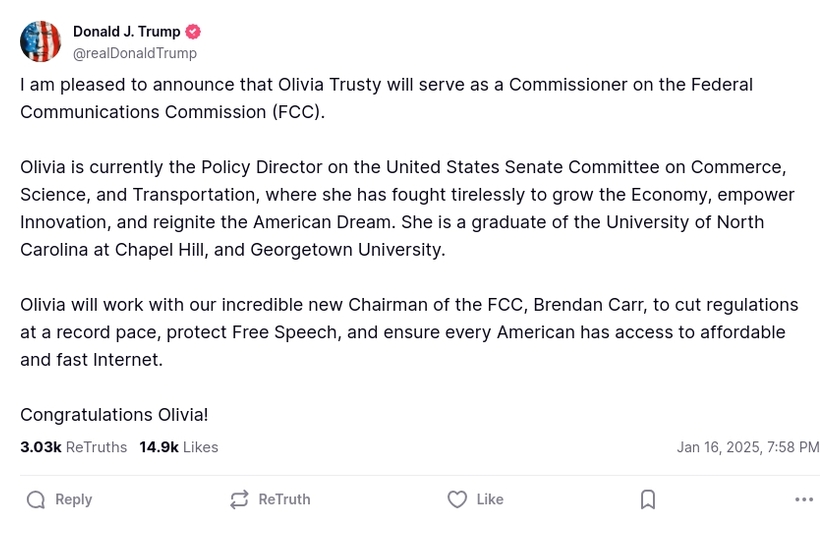This screenshot has height=535, width=840.
Task: Click the @realDonaldTrump handle
Action: pos(135,53)
